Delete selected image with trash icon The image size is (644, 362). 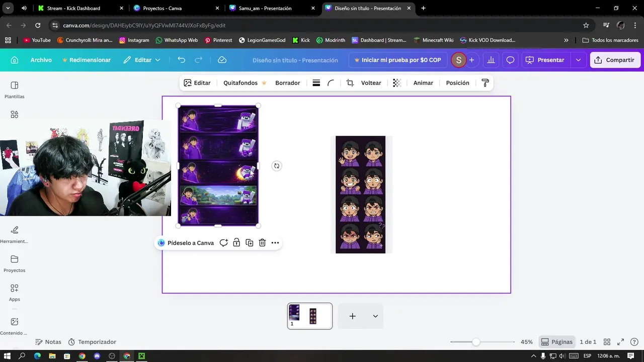tap(262, 243)
